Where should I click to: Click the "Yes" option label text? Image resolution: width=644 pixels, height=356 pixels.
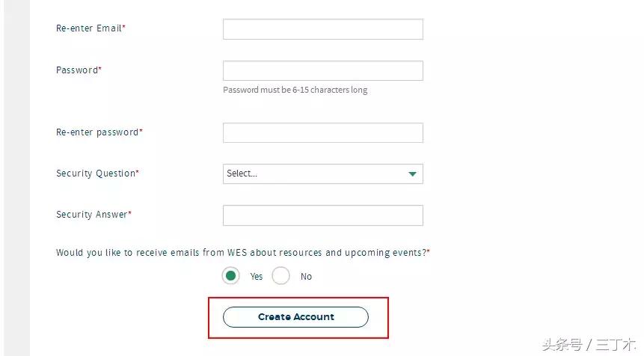coord(257,277)
